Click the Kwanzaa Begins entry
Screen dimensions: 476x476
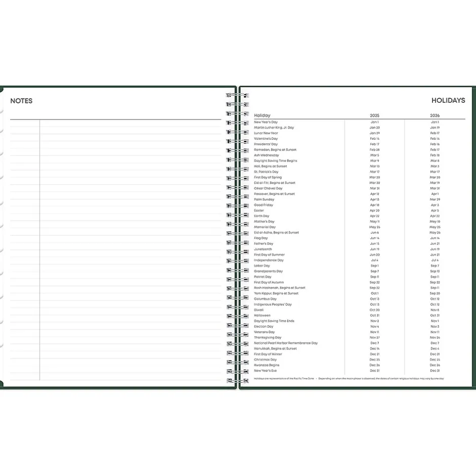pos(266,365)
